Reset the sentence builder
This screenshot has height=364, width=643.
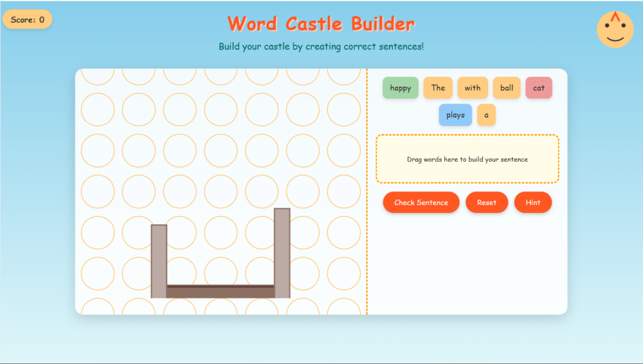pos(486,202)
